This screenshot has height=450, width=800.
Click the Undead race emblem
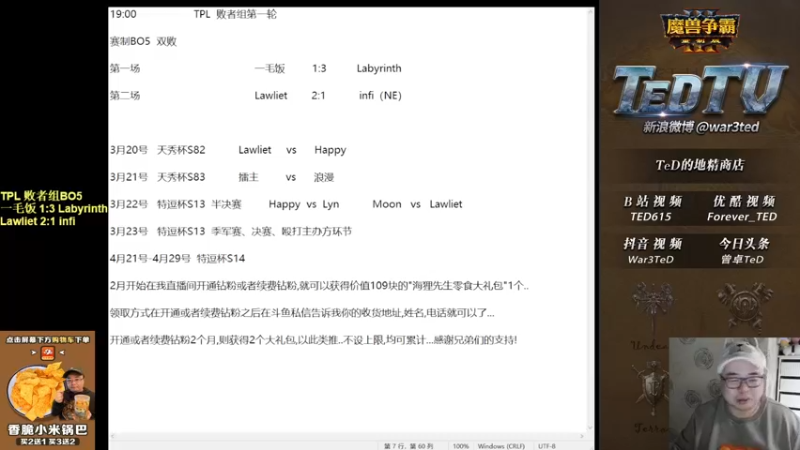(653, 306)
